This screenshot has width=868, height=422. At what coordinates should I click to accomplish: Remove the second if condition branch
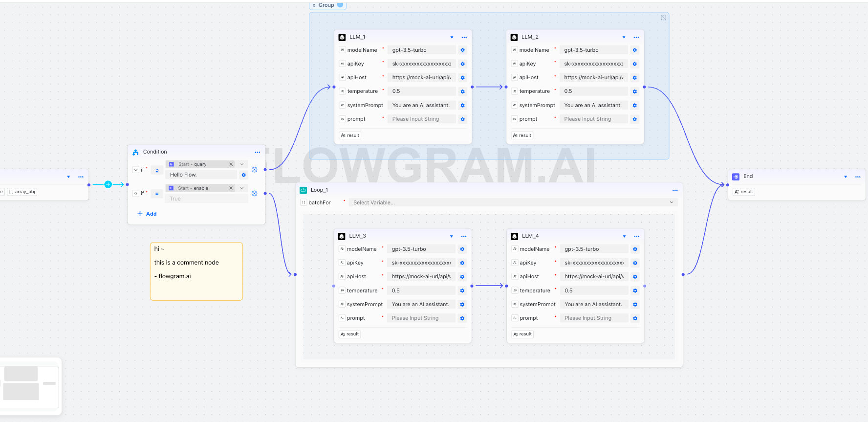(x=254, y=193)
